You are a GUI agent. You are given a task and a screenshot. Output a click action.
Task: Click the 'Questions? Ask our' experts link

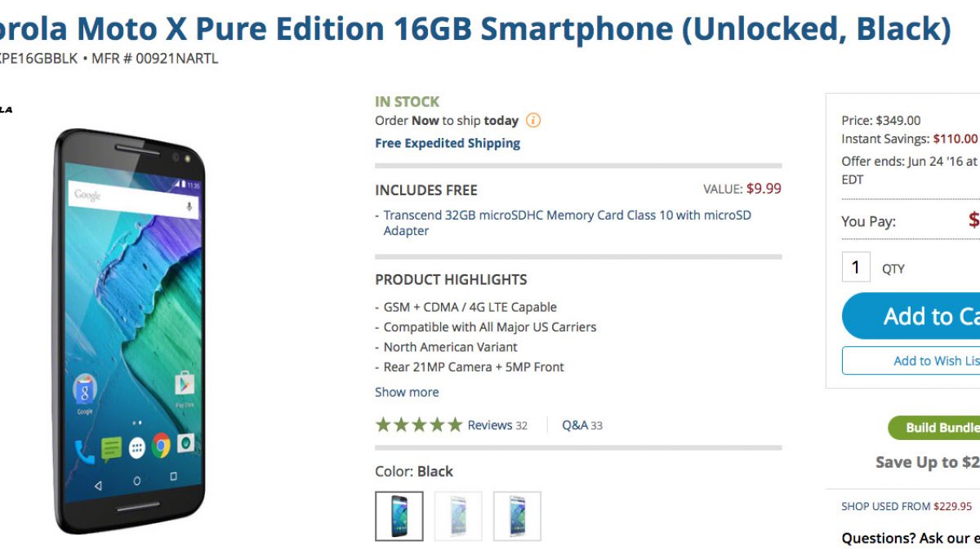point(911,538)
